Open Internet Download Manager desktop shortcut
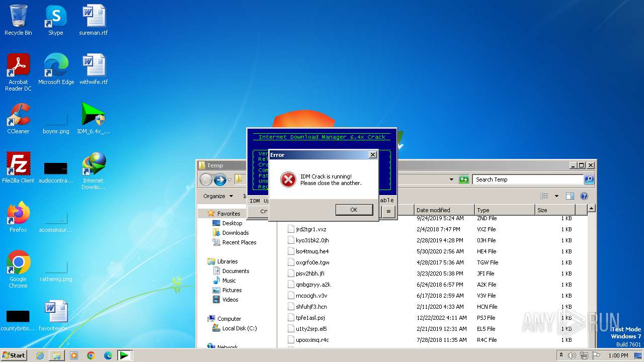The width and height of the screenshot is (644, 362). click(94, 171)
